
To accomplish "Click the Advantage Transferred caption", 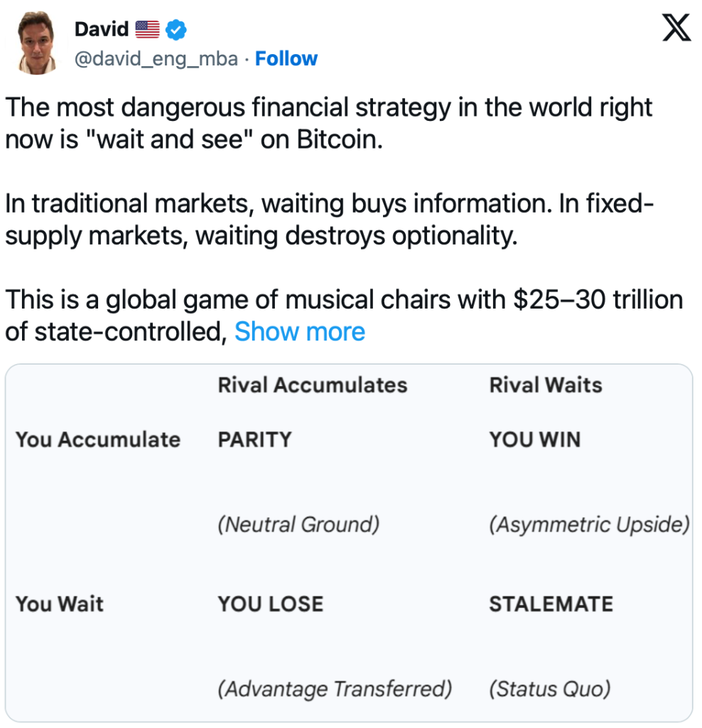I will coord(335,689).
